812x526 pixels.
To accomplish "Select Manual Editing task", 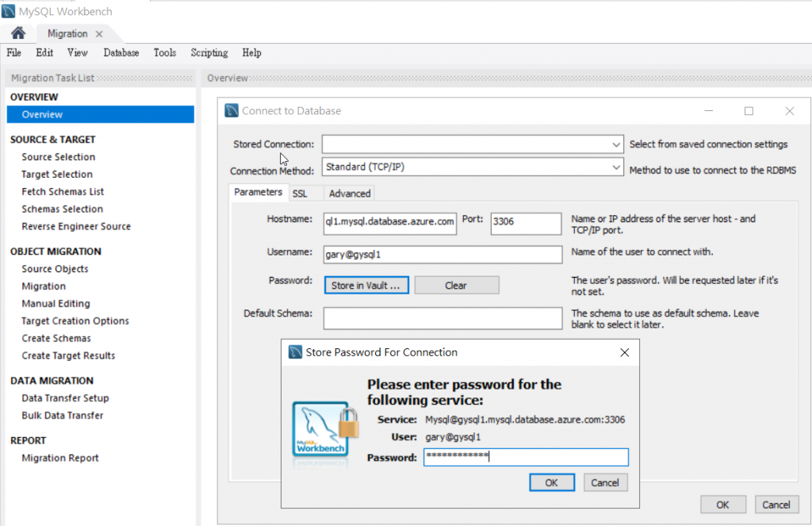I will [x=56, y=304].
